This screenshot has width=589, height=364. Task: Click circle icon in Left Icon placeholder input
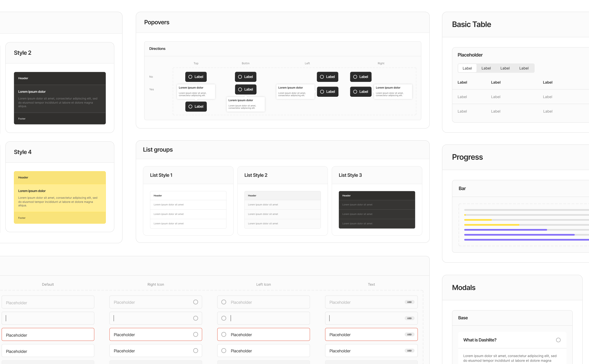click(x=224, y=302)
